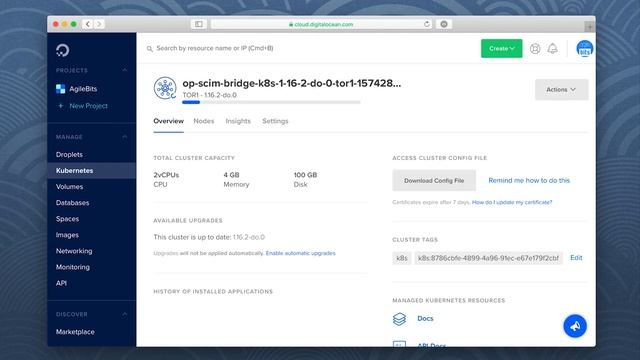The image size is (640, 360).
Task: Click the 100 GB disk value
Action: (x=305, y=175)
